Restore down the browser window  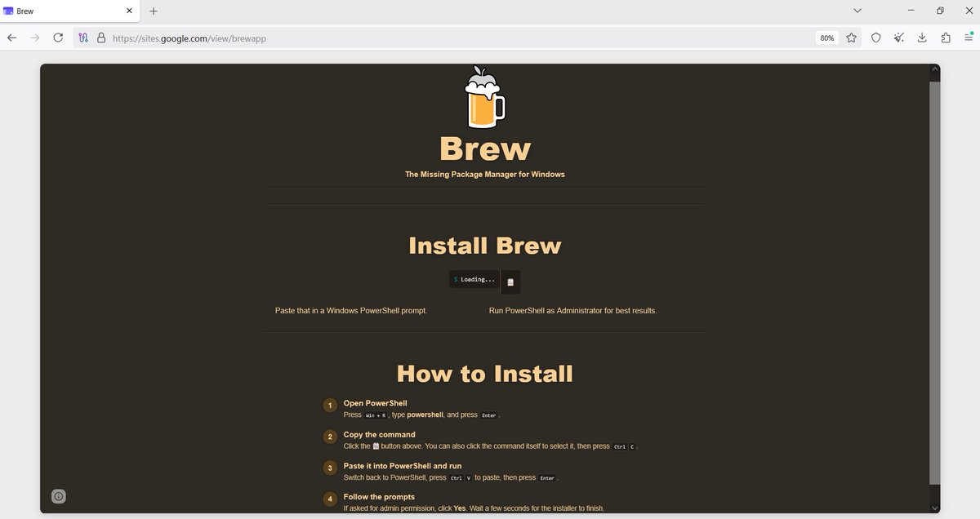coord(940,11)
